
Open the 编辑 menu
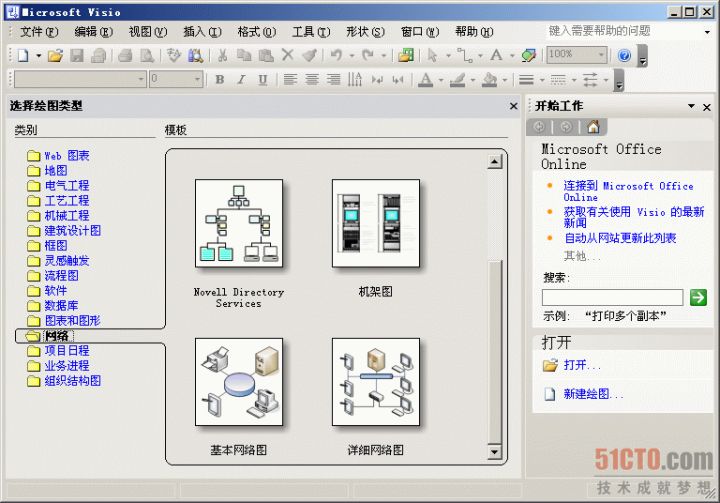pyautogui.click(x=93, y=32)
